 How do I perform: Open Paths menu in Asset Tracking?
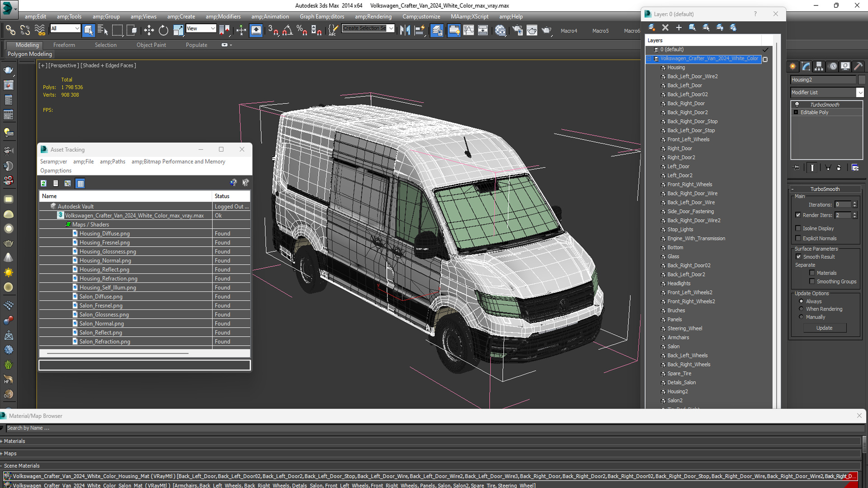coord(113,162)
